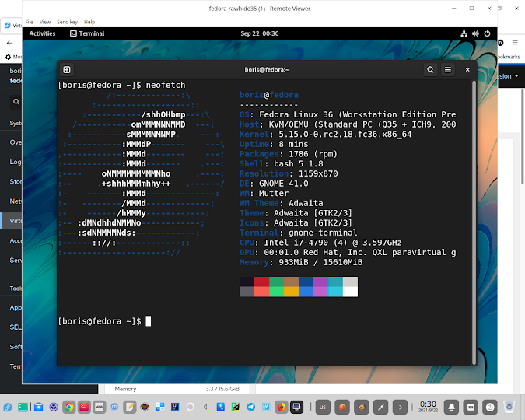This screenshot has width=525, height=420.
Task: Click the Fedora launcher icon in taskbar
Action: point(7,408)
